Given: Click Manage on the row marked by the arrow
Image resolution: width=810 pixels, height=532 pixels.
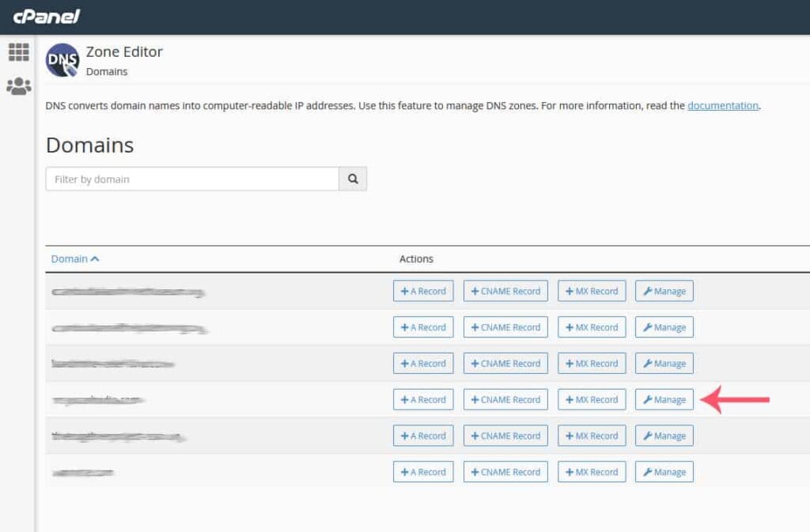Looking at the screenshot, I should (664, 399).
